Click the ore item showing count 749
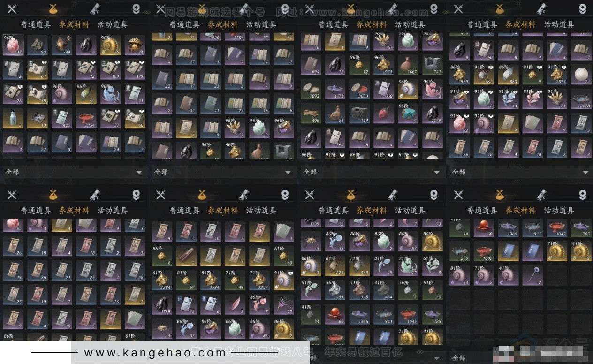 (62, 45)
